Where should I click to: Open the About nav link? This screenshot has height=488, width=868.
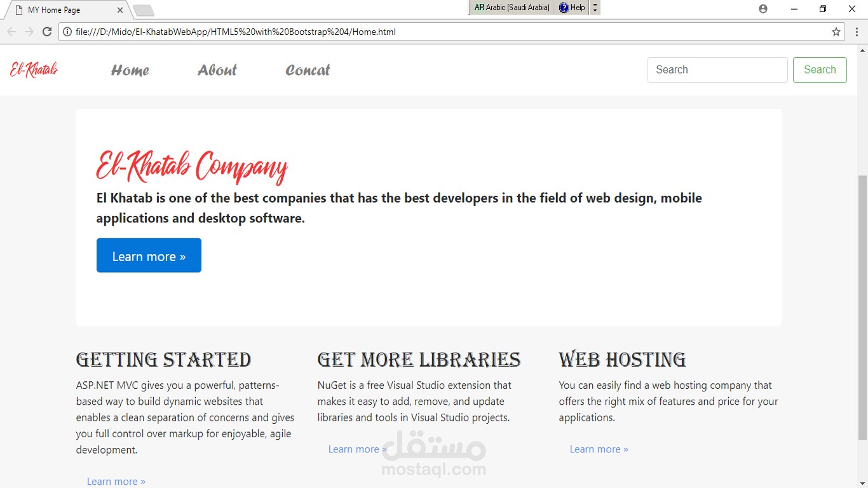(x=217, y=70)
